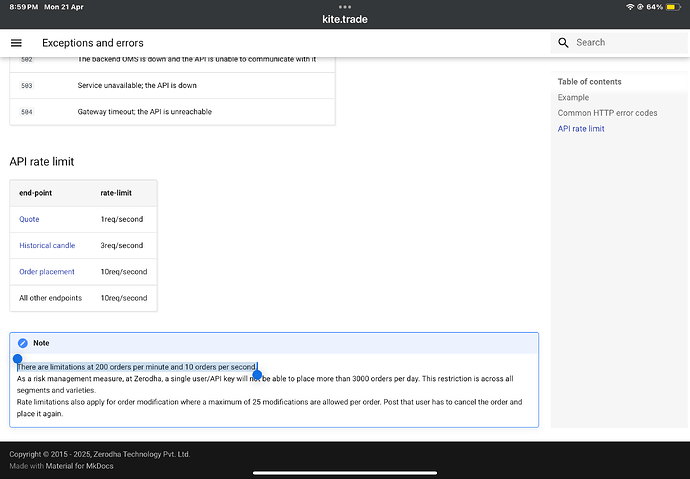Click Gateway timeout; the API is unreachable text
The height and width of the screenshot is (479, 690).
[144, 112]
